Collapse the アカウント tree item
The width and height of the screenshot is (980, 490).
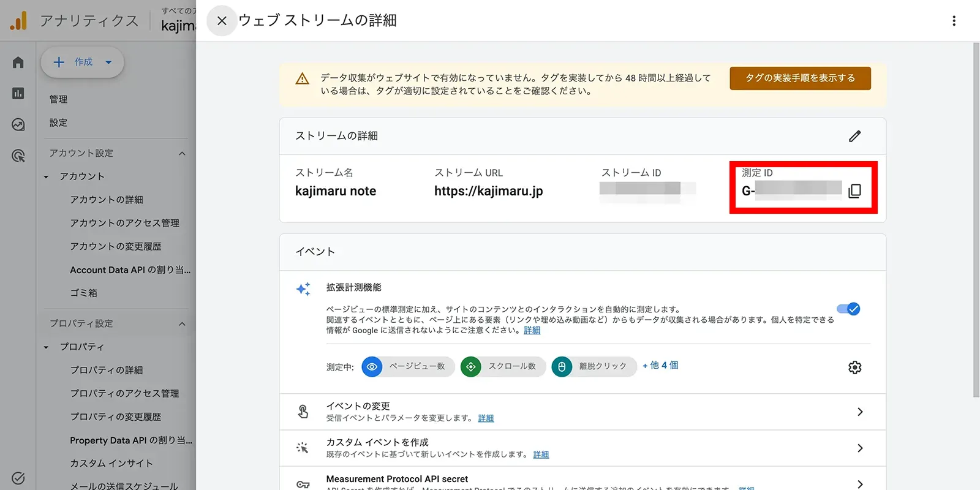pyautogui.click(x=46, y=177)
